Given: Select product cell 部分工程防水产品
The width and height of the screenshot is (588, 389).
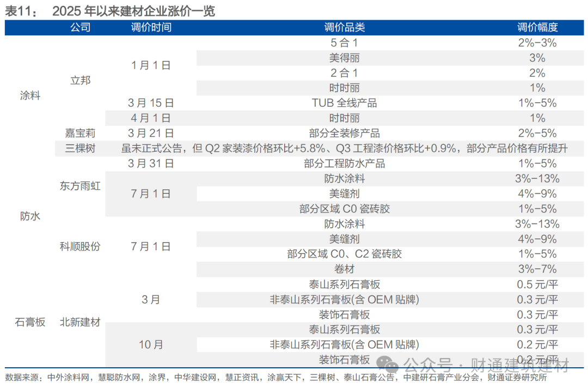Looking at the screenshot, I should [x=345, y=163].
